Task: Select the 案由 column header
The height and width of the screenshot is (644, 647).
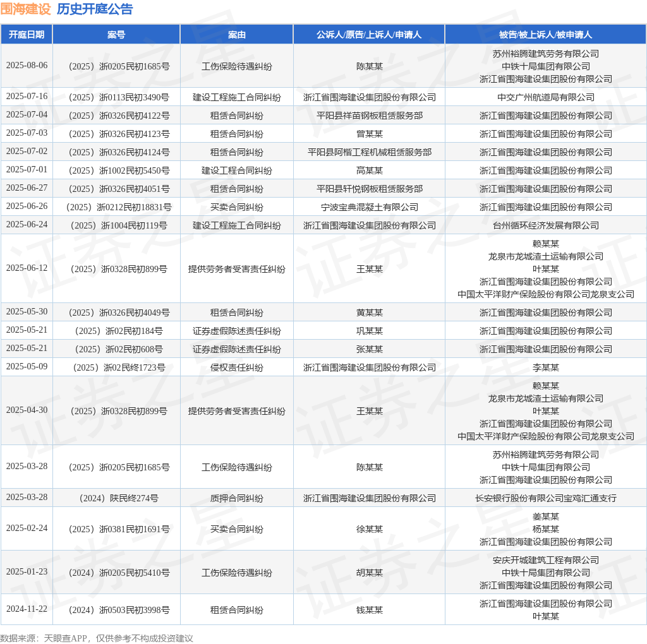Action: pyautogui.click(x=236, y=35)
